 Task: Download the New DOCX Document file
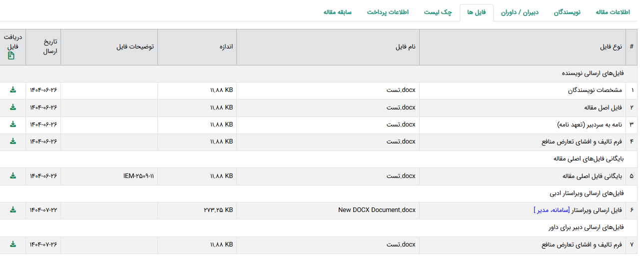point(13,209)
